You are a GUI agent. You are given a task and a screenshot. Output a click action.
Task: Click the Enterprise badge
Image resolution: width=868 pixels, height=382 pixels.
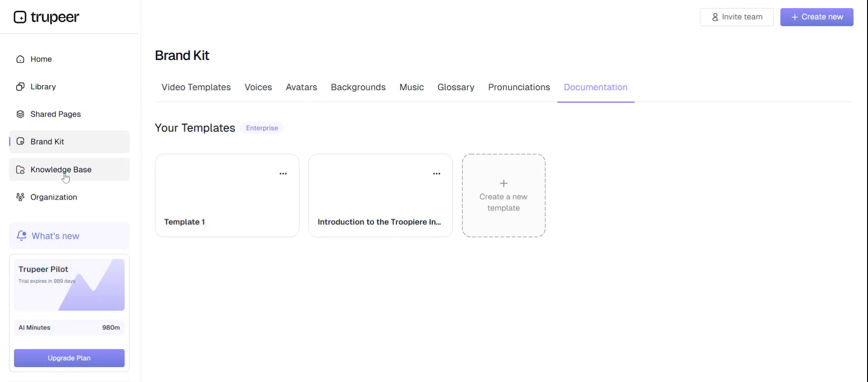tap(262, 128)
